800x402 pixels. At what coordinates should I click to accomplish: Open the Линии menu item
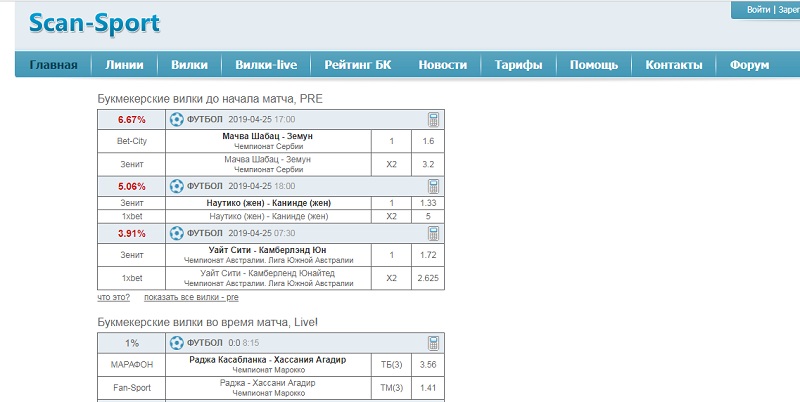(124, 65)
